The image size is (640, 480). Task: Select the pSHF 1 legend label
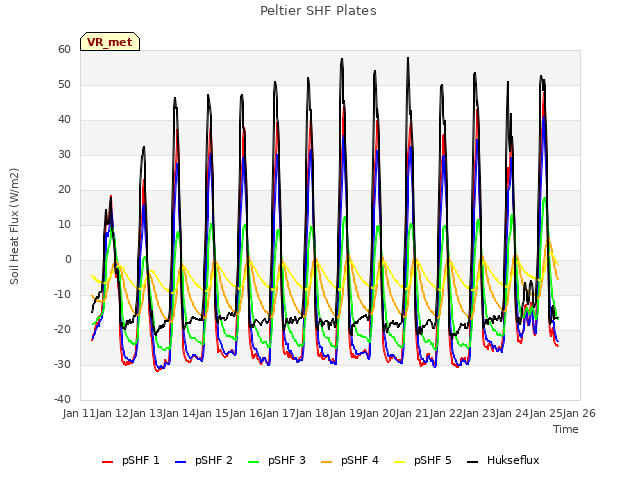pyautogui.click(x=141, y=460)
